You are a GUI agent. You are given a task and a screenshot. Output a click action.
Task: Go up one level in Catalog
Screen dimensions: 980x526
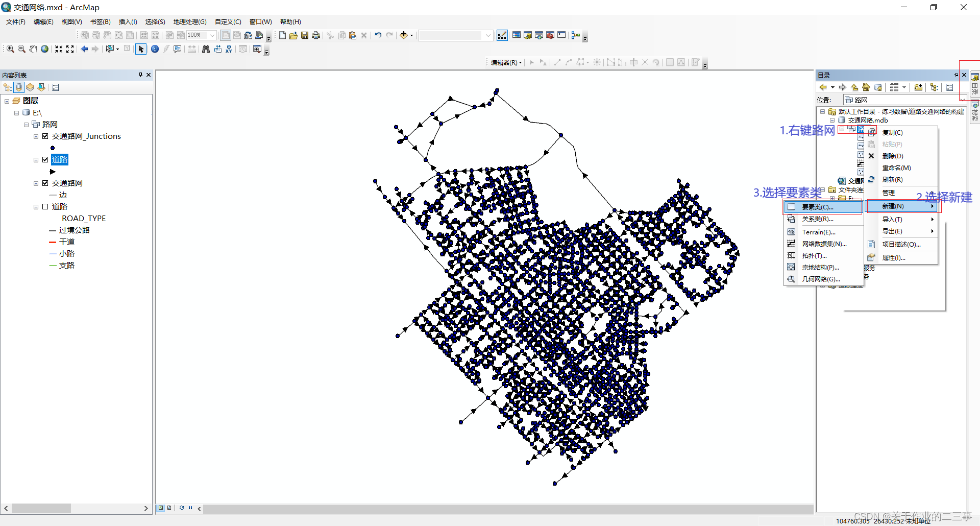tap(854, 87)
